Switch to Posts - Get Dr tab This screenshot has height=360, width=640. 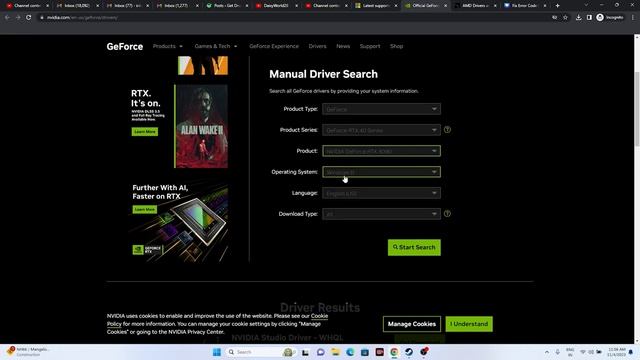(226, 6)
